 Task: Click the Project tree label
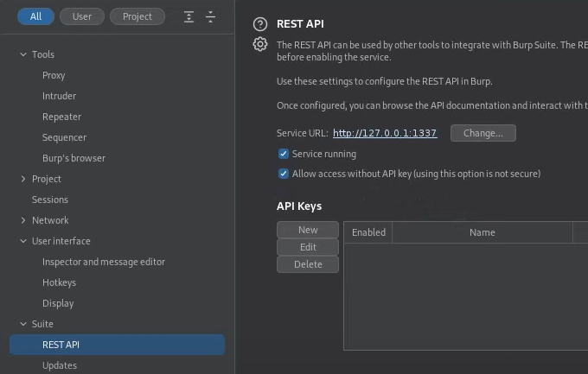(47, 179)
